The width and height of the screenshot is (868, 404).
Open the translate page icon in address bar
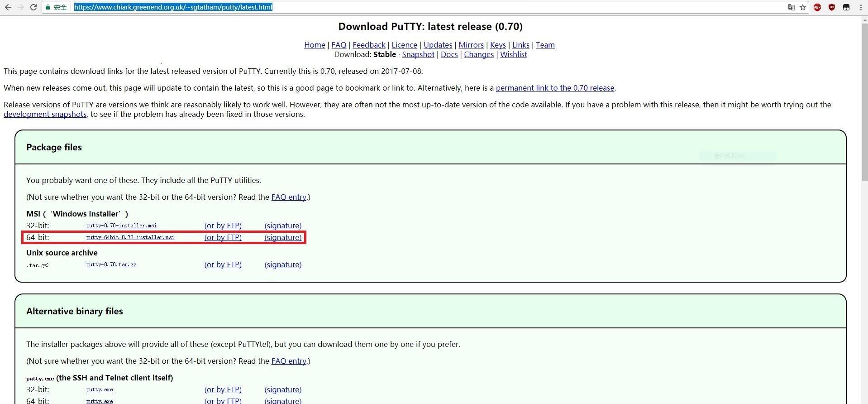tap(791, 7)
